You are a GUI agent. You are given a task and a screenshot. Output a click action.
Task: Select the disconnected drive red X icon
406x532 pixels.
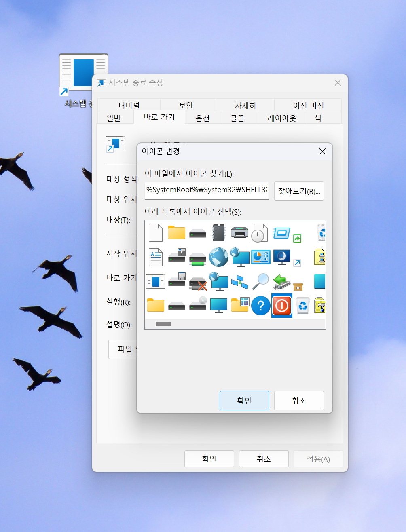click(198, 283)
